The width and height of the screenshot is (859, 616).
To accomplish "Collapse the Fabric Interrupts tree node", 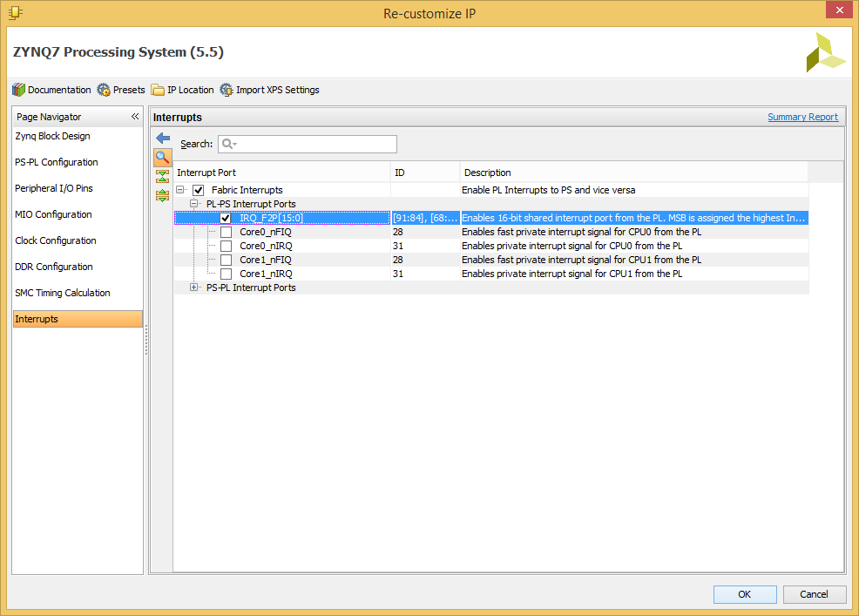I will [180, 190].
